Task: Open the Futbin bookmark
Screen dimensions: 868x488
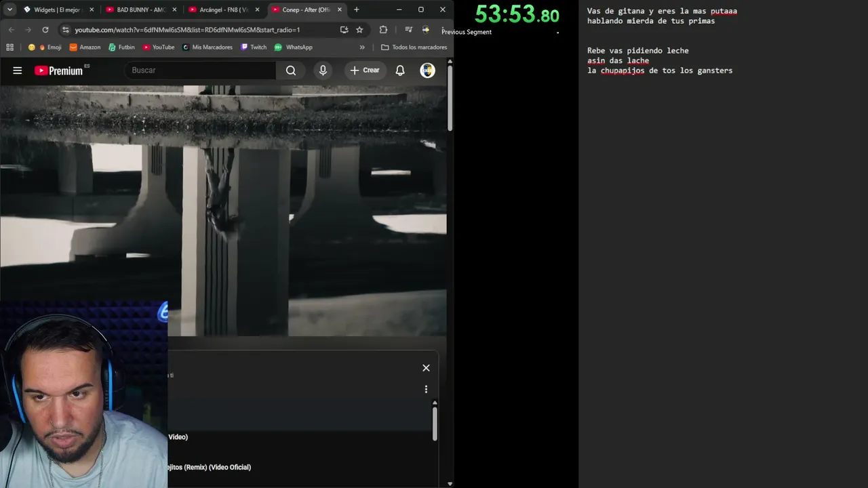Action: (122, 47)
